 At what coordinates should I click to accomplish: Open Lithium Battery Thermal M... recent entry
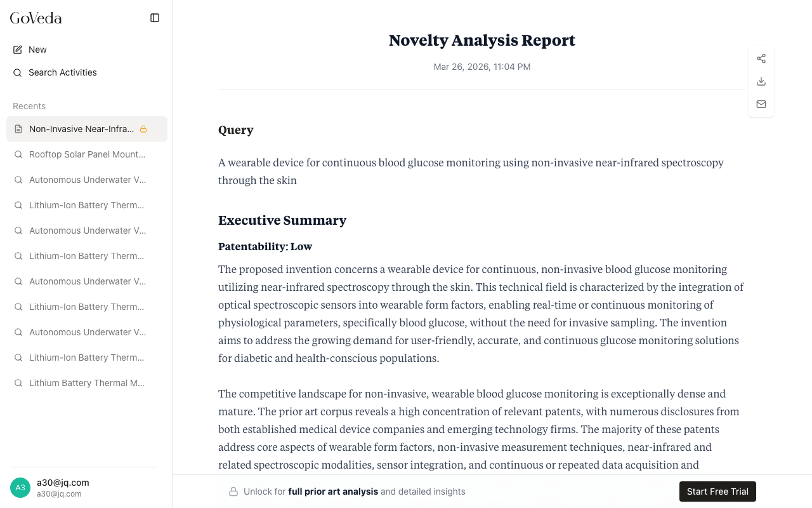(87, 383)
